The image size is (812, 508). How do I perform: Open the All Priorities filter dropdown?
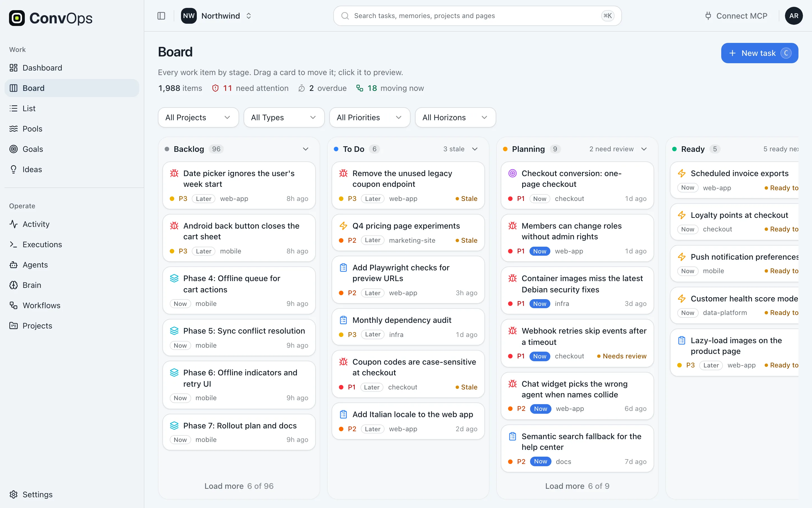click(369, 117)
